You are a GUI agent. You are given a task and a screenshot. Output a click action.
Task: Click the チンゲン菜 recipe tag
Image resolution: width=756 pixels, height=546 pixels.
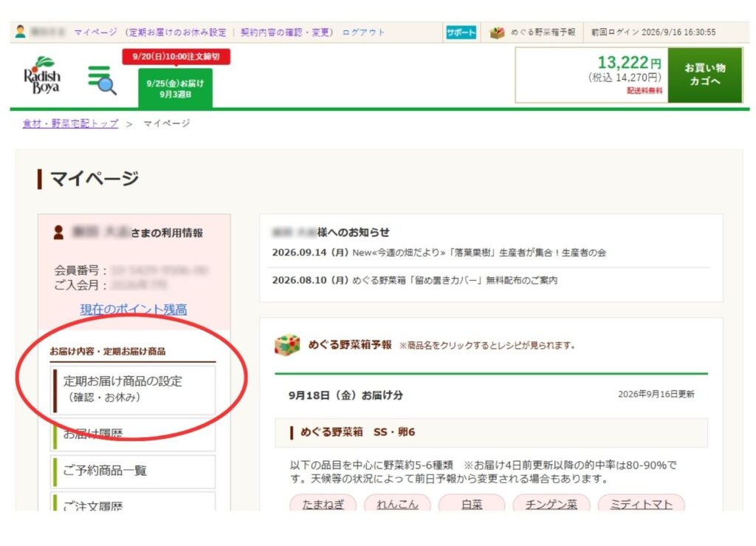551,504
